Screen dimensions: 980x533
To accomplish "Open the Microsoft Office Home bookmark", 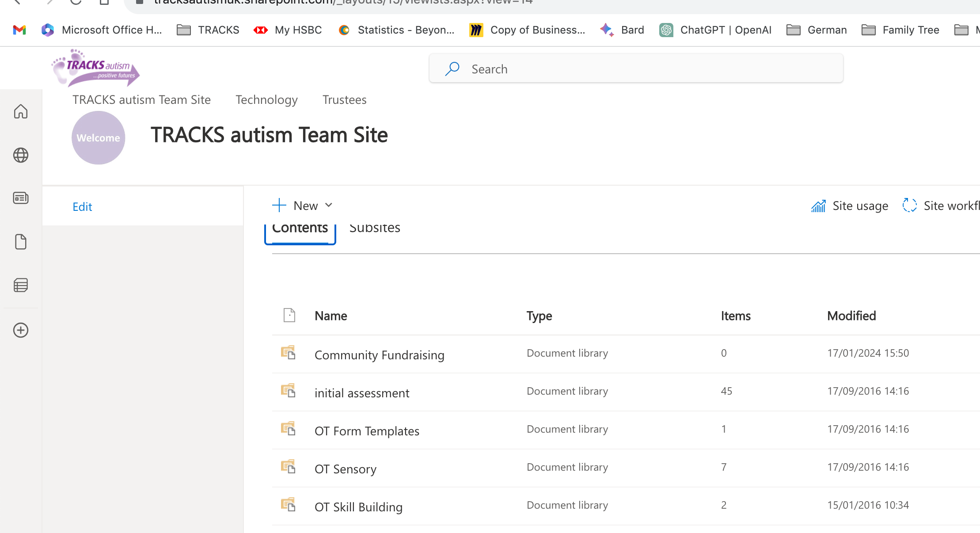I will point(102,30).
